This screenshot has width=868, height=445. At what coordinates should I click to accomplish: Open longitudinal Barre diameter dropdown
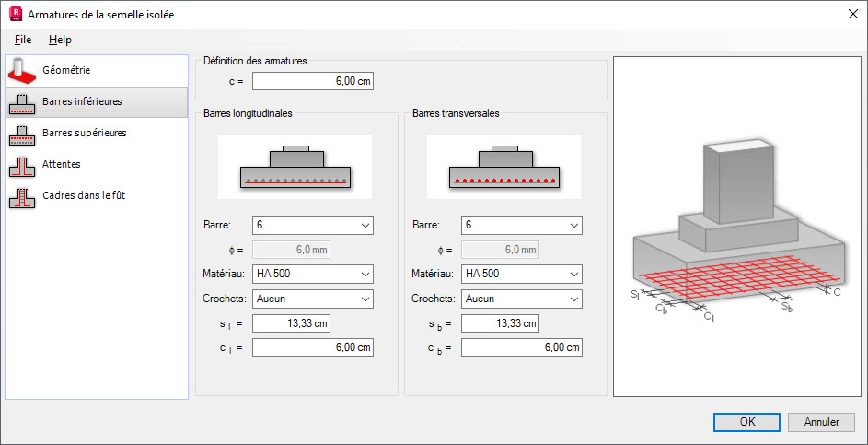313,225
